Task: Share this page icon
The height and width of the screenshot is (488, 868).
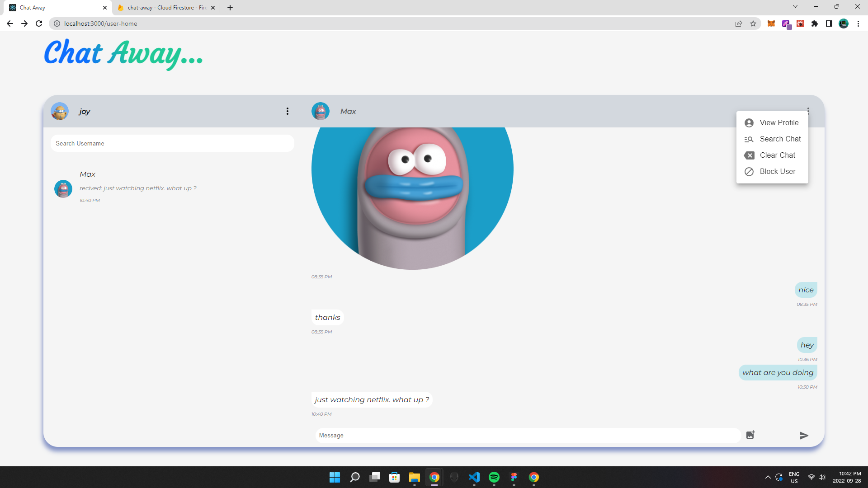Action: point(739,23)
